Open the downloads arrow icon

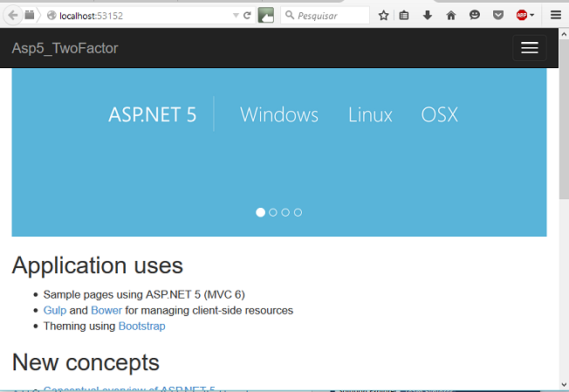[x=428, y=15]
